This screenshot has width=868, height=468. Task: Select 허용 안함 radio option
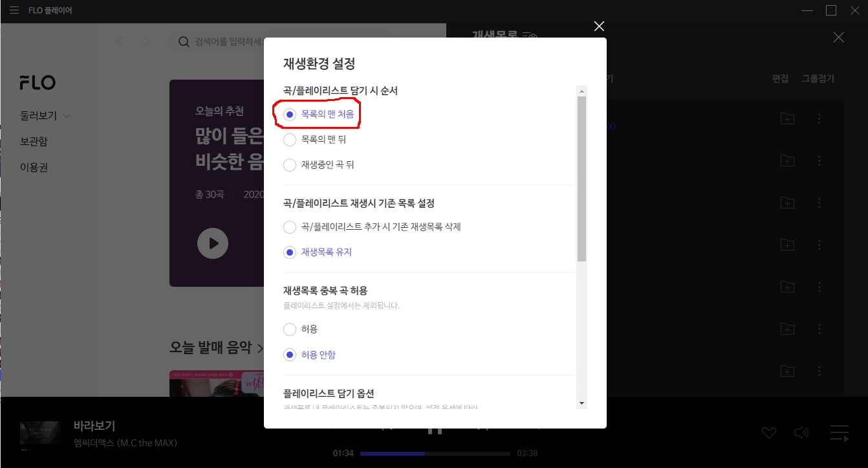pos(290,355)
